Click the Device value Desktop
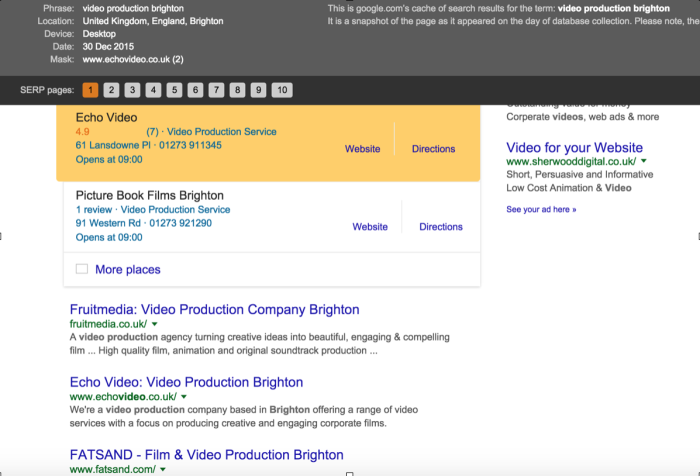Image resolution: width=700 pixels, height=476 pixels. pos(99,34)
